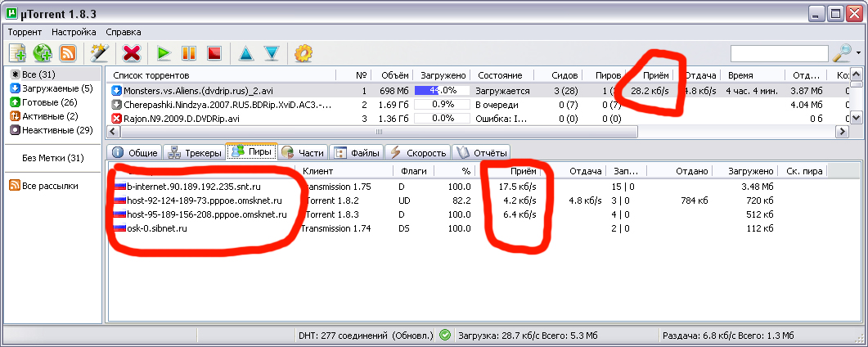Screen dimensions: 868x347
Task: Open the Торрент menu
Action: click(x=25, y=32)
